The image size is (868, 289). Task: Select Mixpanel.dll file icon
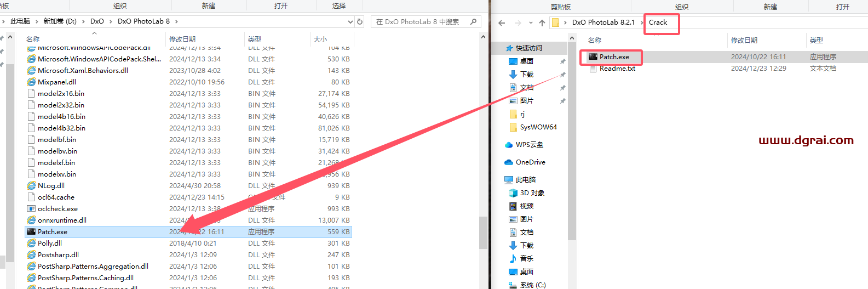pyautogui.click(x=32, y=82)
